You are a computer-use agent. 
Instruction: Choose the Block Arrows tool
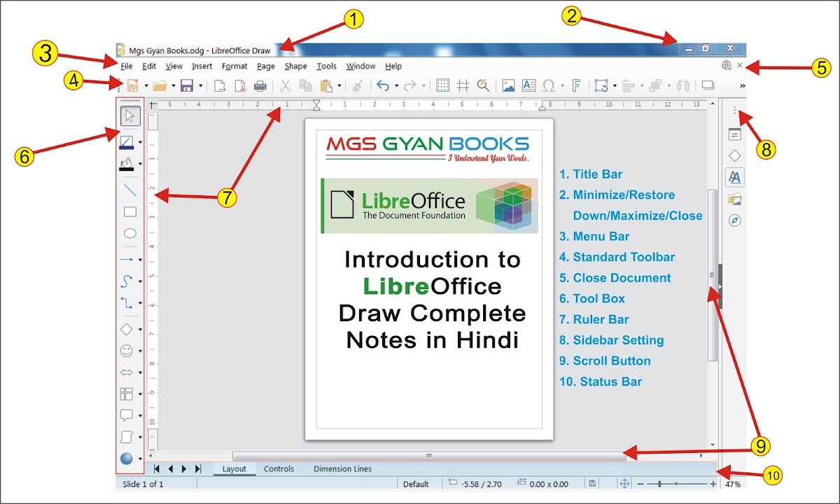click(x=127, y=372)
